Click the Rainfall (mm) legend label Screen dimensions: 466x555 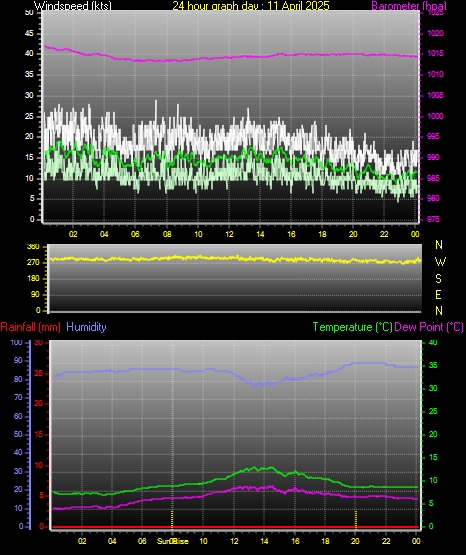(30, 327)
